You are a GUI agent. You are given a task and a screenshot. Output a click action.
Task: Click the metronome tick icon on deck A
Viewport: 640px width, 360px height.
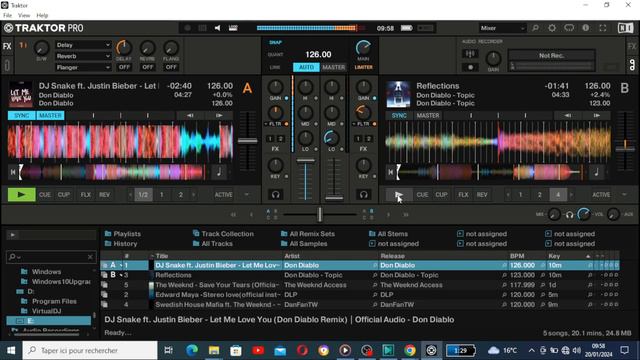click(219, 172)
